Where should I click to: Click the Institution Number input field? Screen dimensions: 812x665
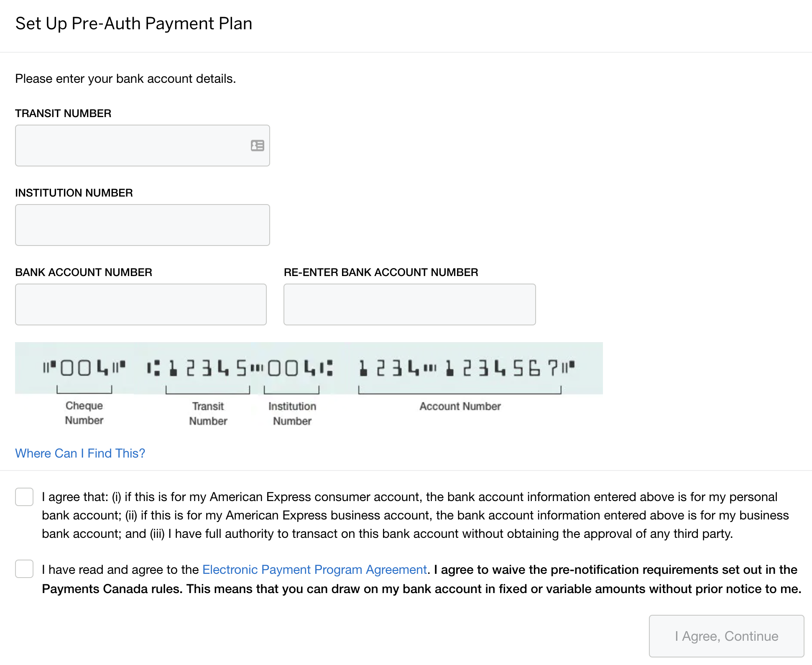142,225
